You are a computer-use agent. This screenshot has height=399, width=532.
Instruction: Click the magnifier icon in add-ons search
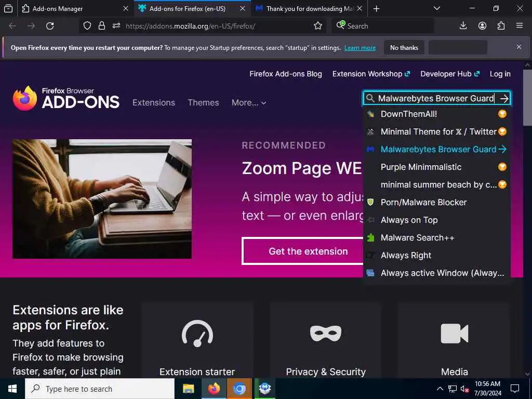(x=370, y=98)
